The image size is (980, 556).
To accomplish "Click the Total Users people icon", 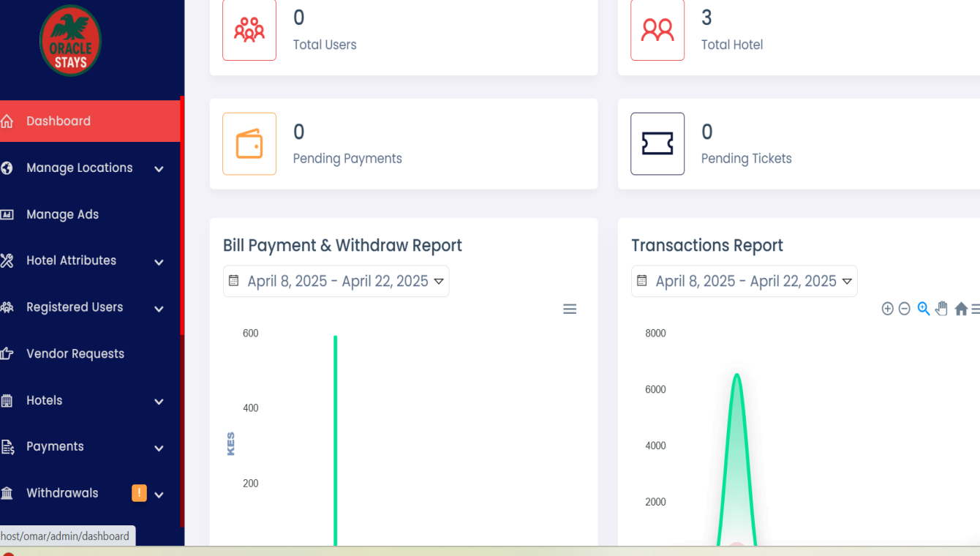I will coord(249,30).
